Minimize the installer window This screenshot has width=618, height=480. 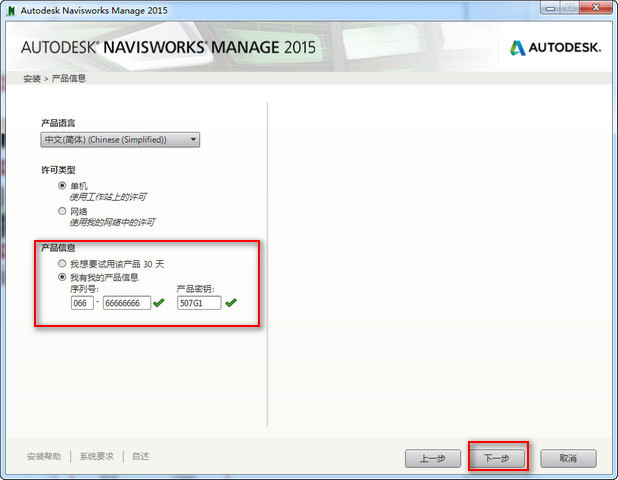pyautogui.click(x=551, y=7)
